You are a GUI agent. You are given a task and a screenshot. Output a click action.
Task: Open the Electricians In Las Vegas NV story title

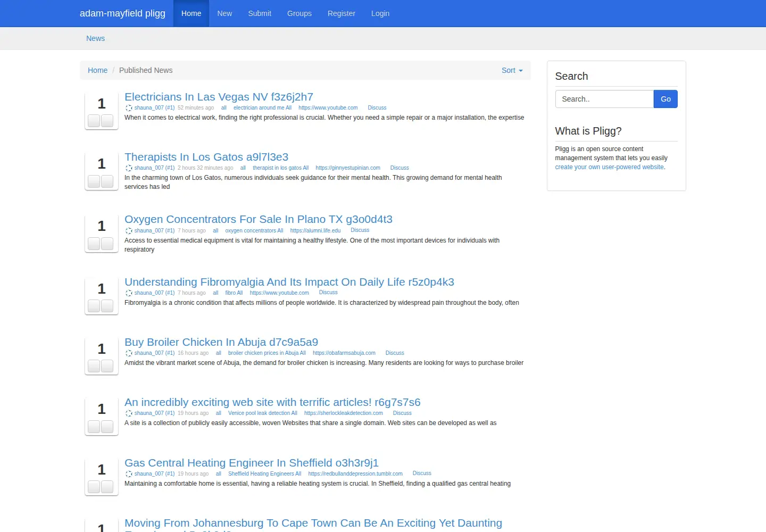coord(219,97)
